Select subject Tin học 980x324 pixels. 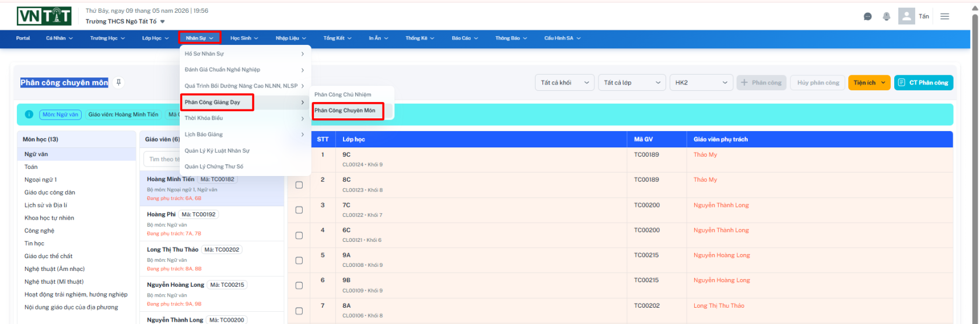coord(76,244)
